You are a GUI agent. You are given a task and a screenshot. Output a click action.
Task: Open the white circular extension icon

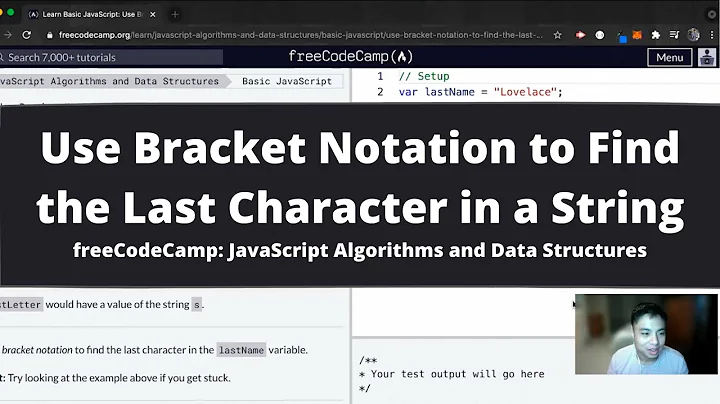pyautogui.click(x=600, y=35)
